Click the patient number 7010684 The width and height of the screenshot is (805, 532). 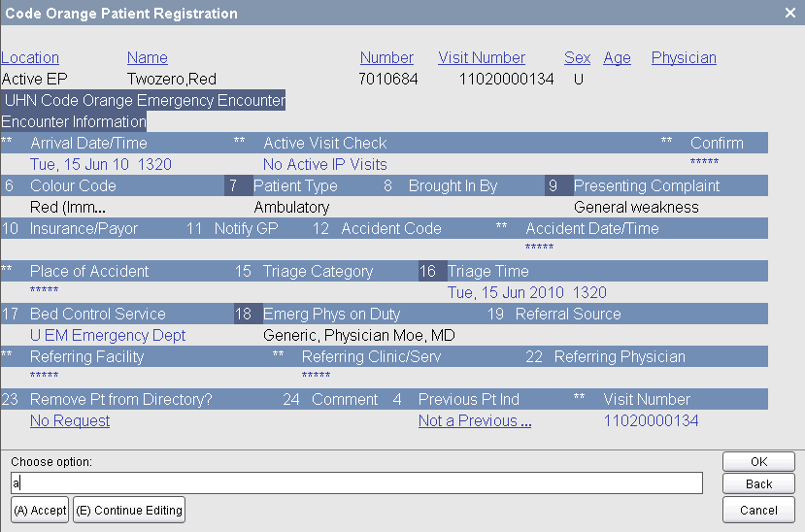click(x=388, y=79)
